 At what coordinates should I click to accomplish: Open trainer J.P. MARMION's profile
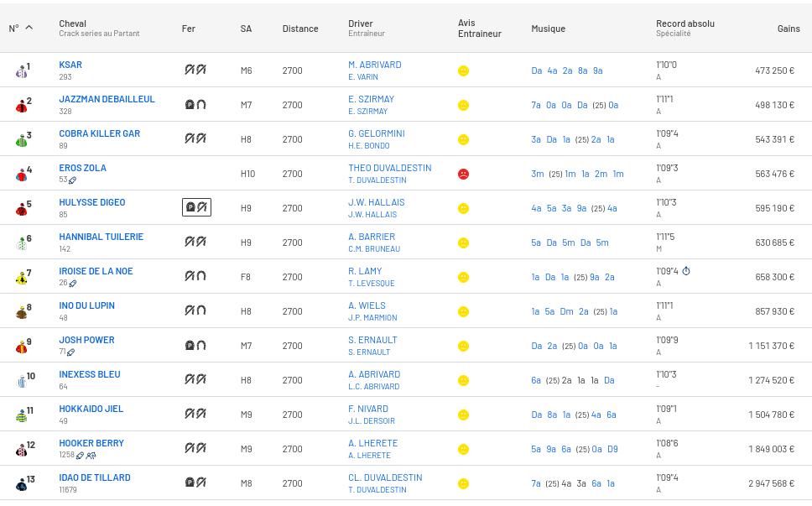click(372, 318)
